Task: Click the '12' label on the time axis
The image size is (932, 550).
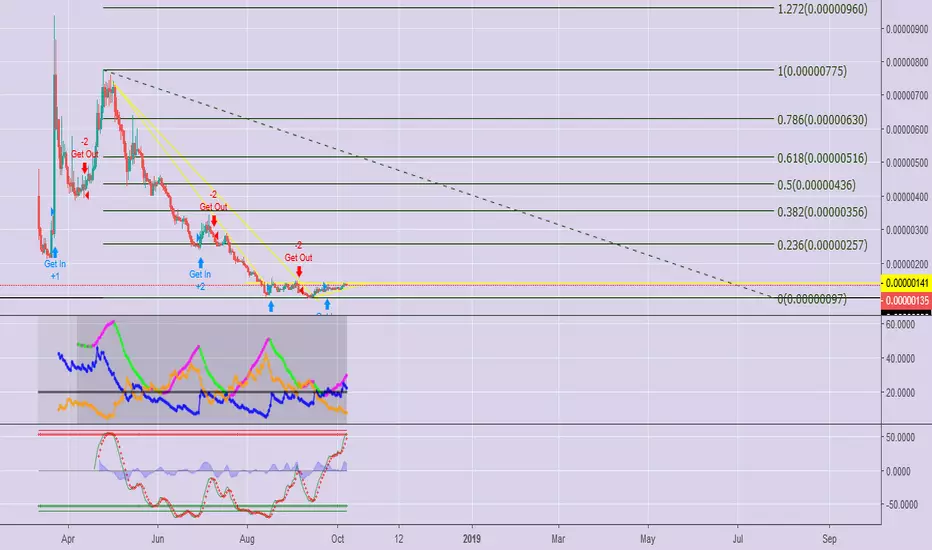Action: coord(399,539)
